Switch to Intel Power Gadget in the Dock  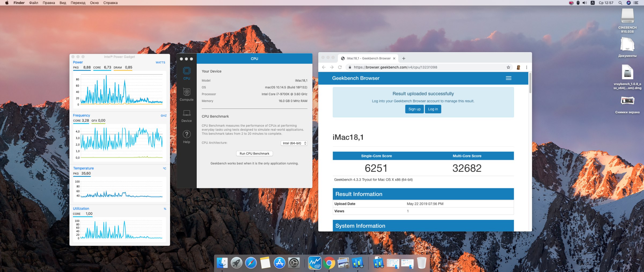pyautogui.click(x=315, y=263)
